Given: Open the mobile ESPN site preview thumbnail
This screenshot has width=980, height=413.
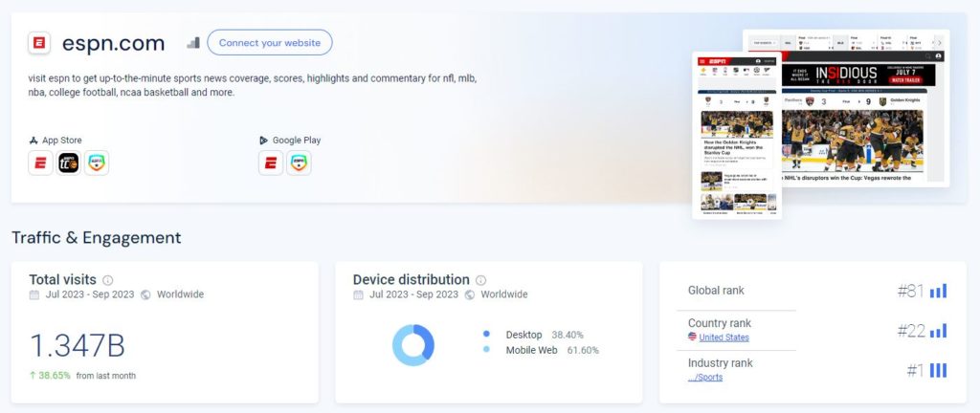Looking at the screenshot, I should click(x=737, y=135).
